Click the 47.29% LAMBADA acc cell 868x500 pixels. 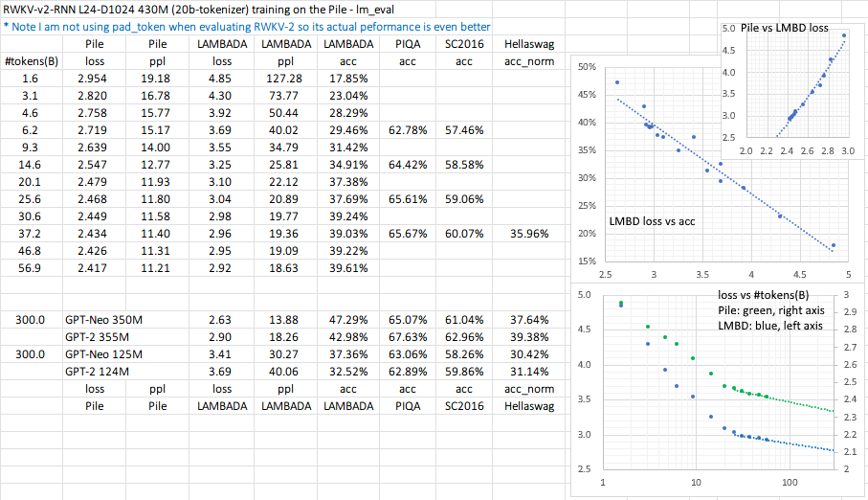(x=344, y=320)
